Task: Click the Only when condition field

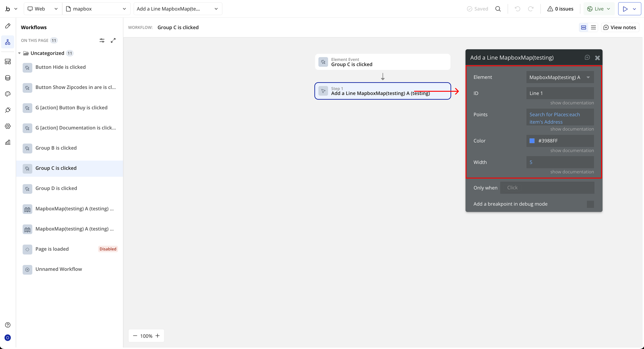Action: click(547, 188)
